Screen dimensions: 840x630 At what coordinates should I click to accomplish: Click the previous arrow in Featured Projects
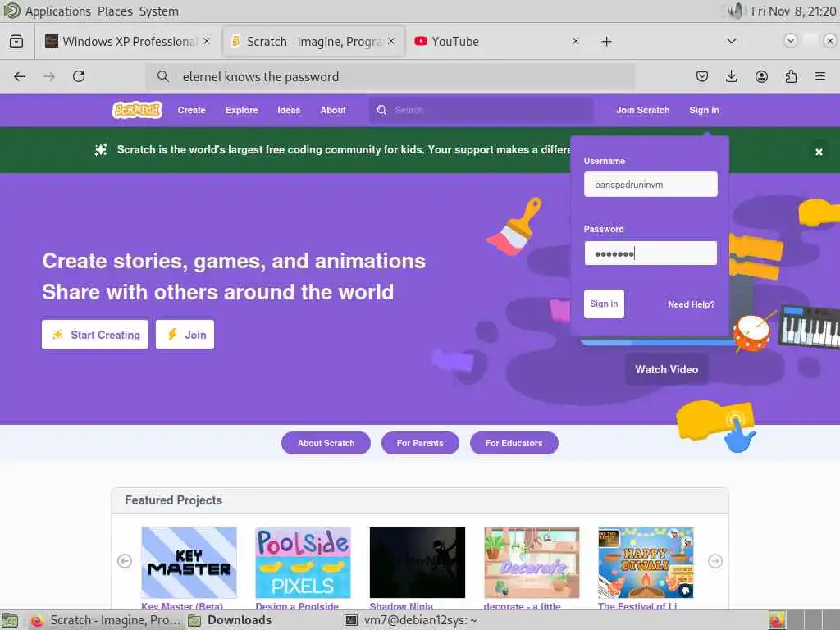click(x=125, y=561)
